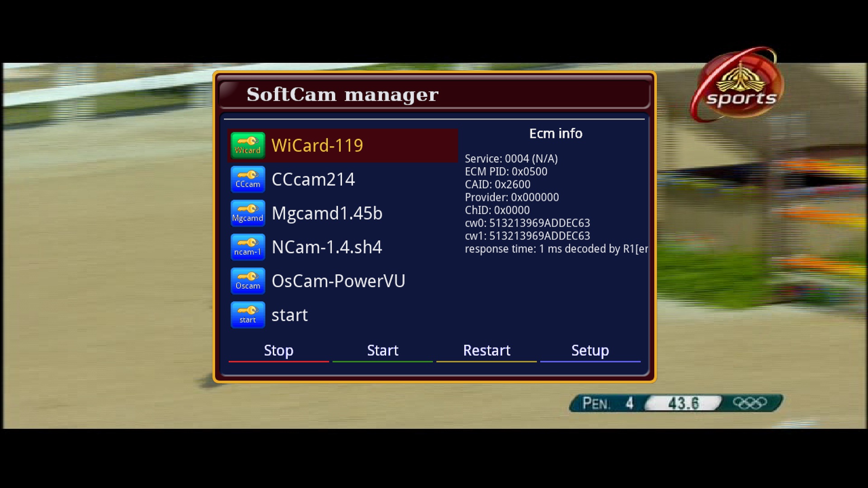Screen dimensions: 868x488
Task: Activate the green Start button
Action: coord(382,351)
